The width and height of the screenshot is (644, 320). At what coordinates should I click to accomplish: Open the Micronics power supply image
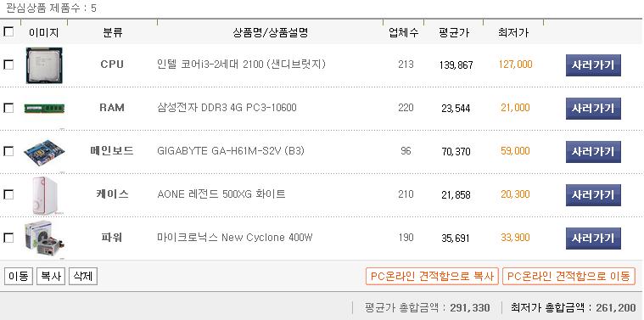[45, 238]
